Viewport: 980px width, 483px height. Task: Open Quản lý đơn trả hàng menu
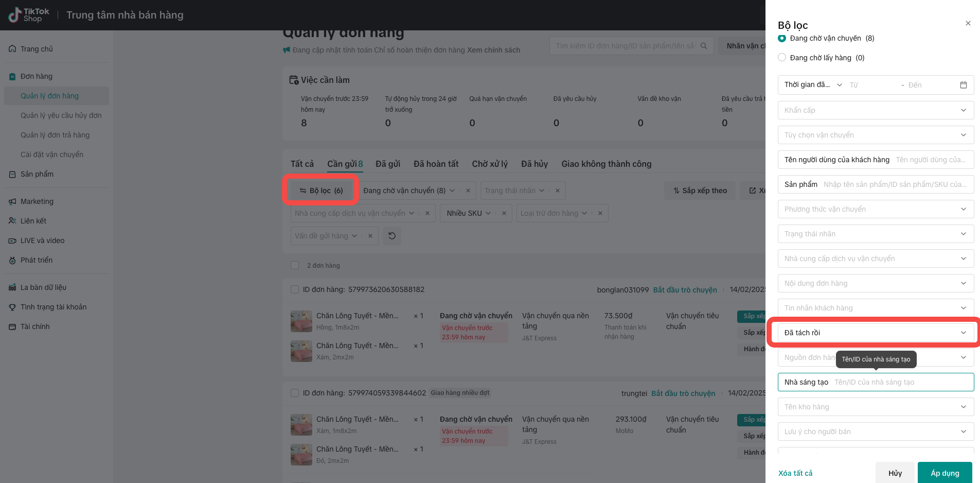click(x=55, y=135)
